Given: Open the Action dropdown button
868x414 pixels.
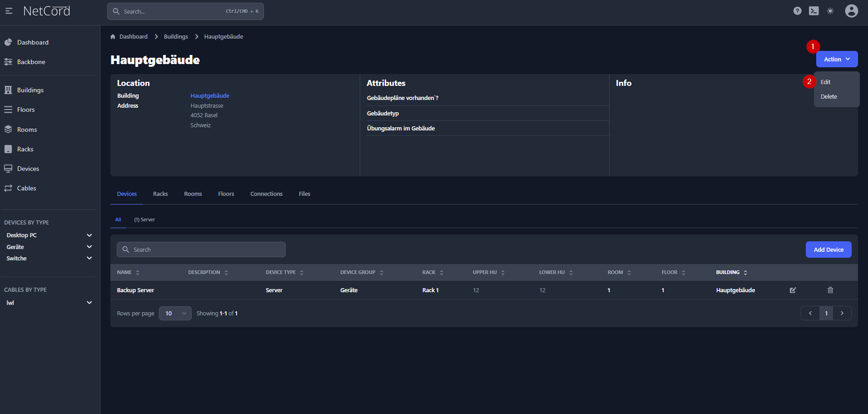Looking at the screenshot, I should (837, 59).
